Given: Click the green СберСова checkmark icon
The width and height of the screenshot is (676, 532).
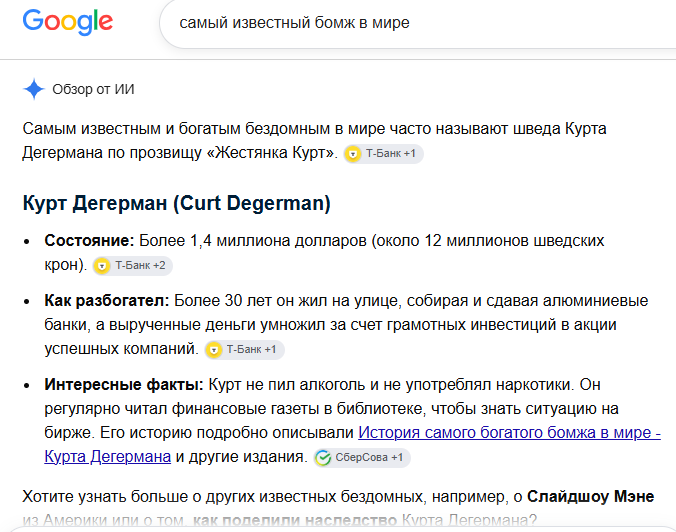Looking at the screenshot, I should click(323, 458).
